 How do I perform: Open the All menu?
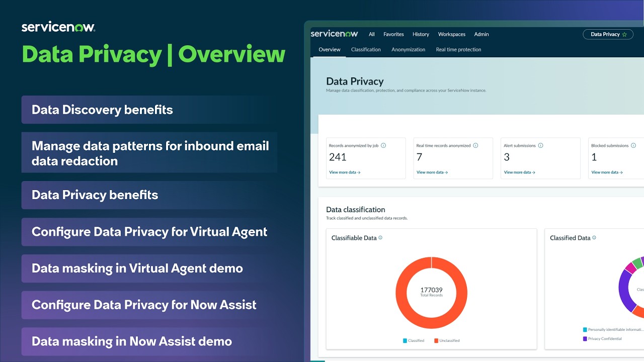point(372,34)
